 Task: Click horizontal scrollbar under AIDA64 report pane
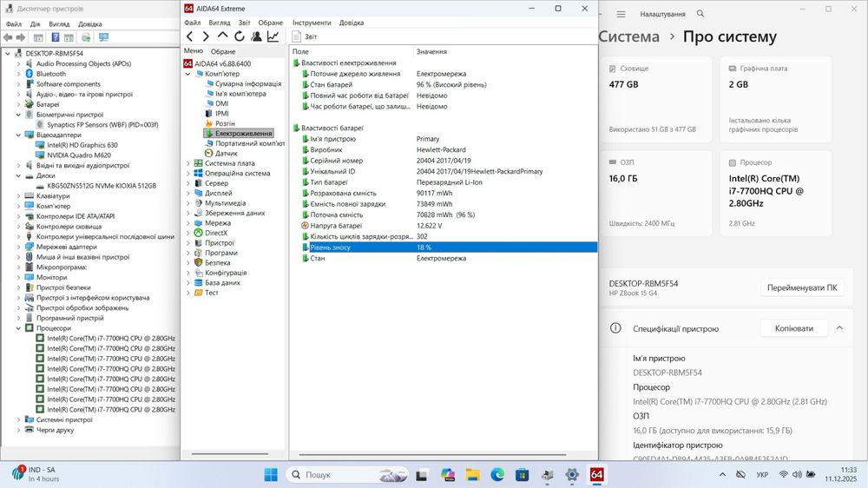click(x=432, y=455)
